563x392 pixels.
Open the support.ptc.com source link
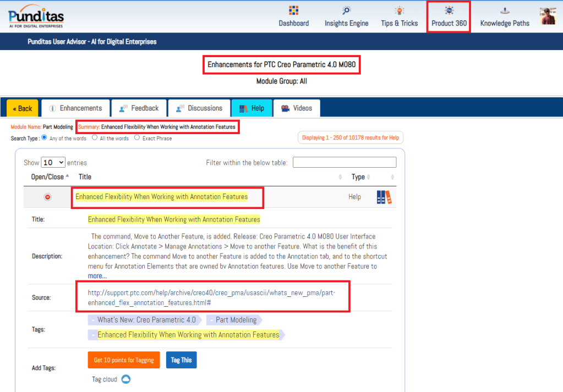[x=212, y=297]
